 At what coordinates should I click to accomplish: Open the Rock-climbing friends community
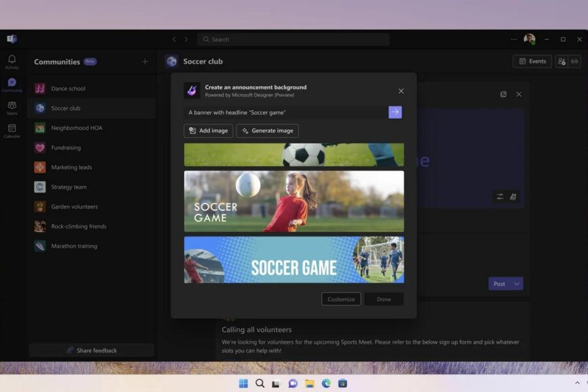tap(92, 226)
